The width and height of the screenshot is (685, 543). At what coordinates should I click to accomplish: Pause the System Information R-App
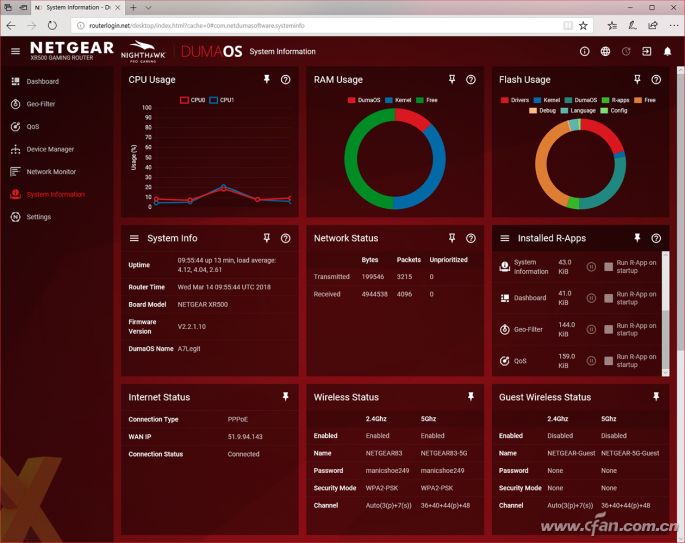tap(591, 266)
